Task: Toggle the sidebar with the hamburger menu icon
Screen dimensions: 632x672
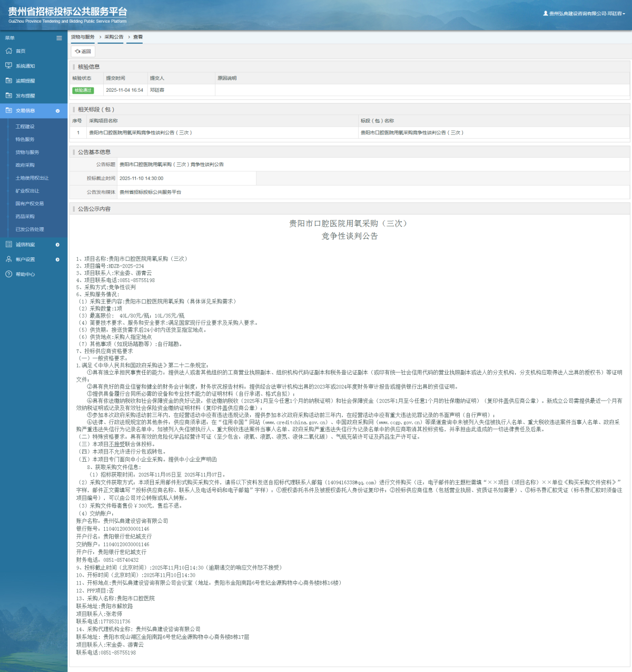Action: [x=59, y=38]
